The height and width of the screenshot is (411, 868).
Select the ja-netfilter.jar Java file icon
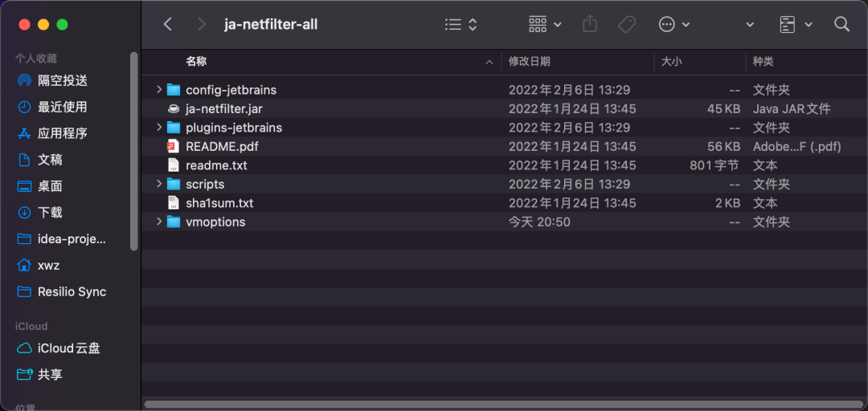click(x=174, y=109)
